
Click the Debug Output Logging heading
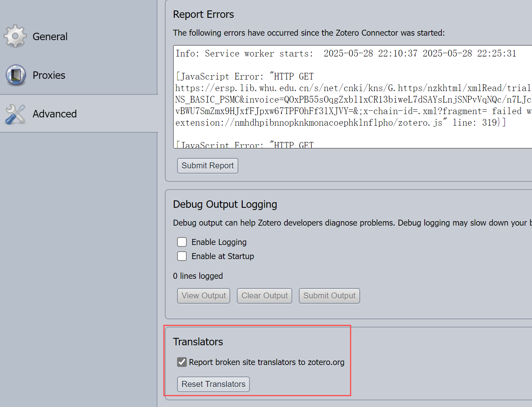point(225,204)
